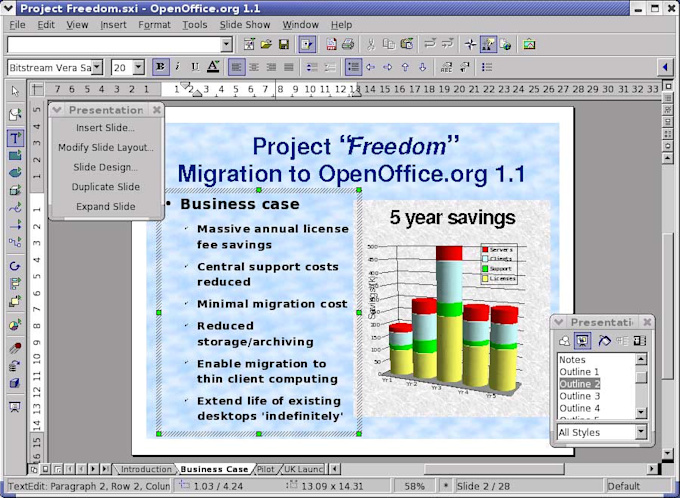This screenshot has height=498, width=680.
Task: Click the horizontal scrollbar right arrow
Action: click(652, 469)
